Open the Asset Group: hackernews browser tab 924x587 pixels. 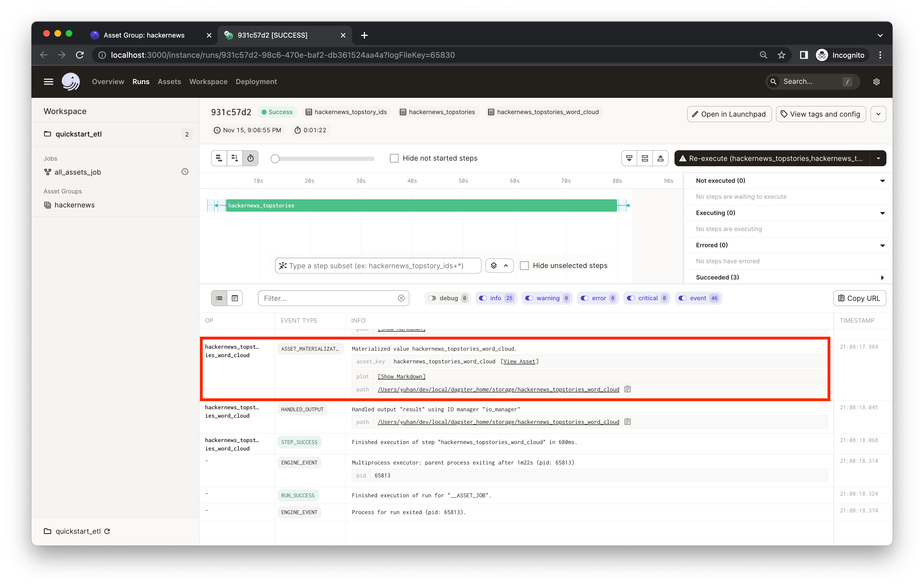(144, 35)
